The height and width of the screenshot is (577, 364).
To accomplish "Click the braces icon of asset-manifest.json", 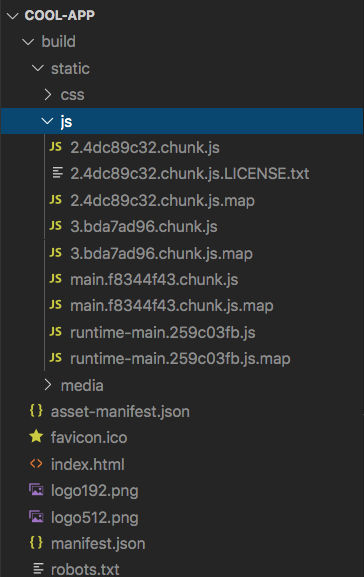I will click(x=36, y=411).
